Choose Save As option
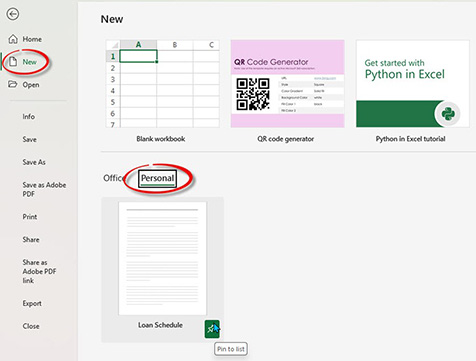The image size is (476, 361). pos(34,162)
